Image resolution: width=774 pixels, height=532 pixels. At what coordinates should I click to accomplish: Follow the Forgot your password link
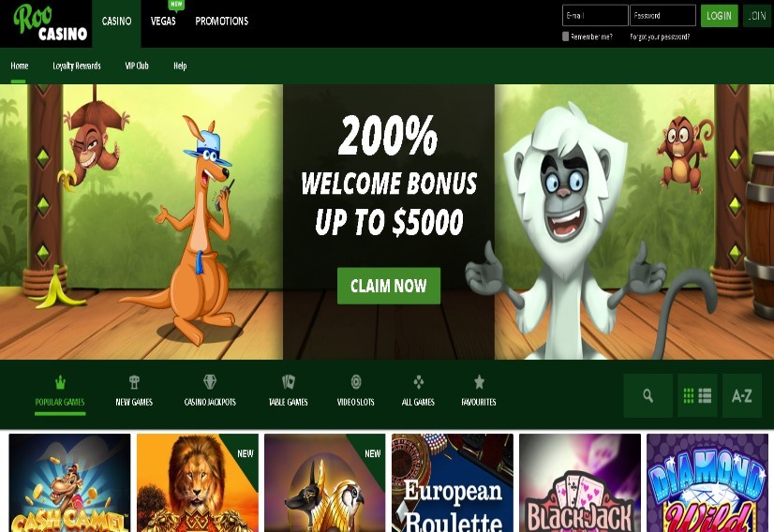pos(660,37)
